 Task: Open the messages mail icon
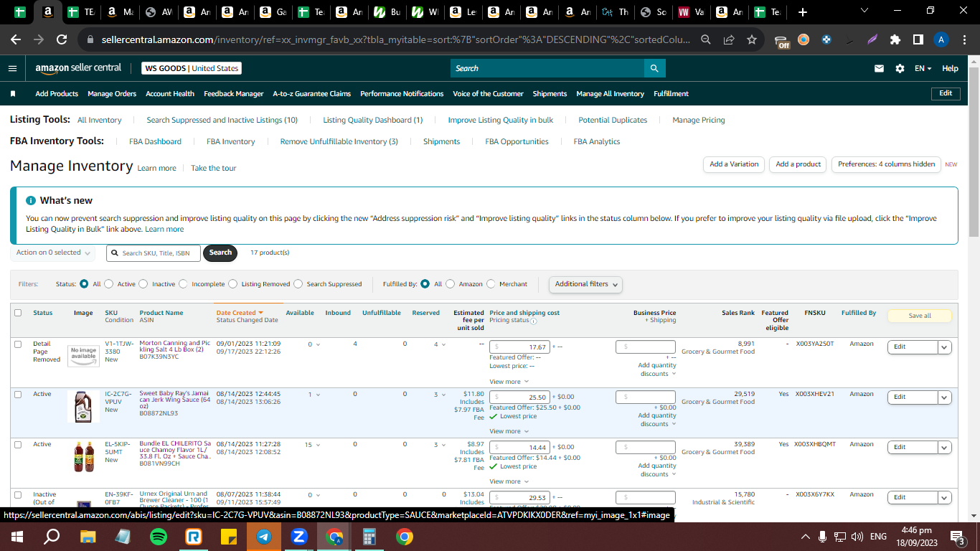(879, 68)
